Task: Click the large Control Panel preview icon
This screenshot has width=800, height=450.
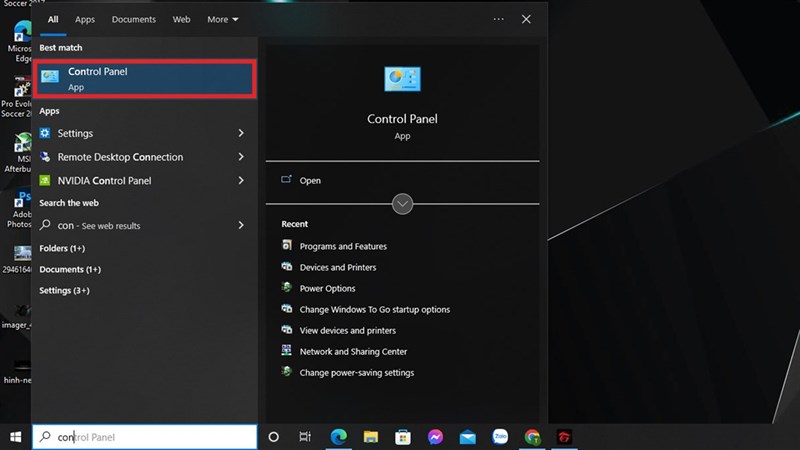Action: 403,79
